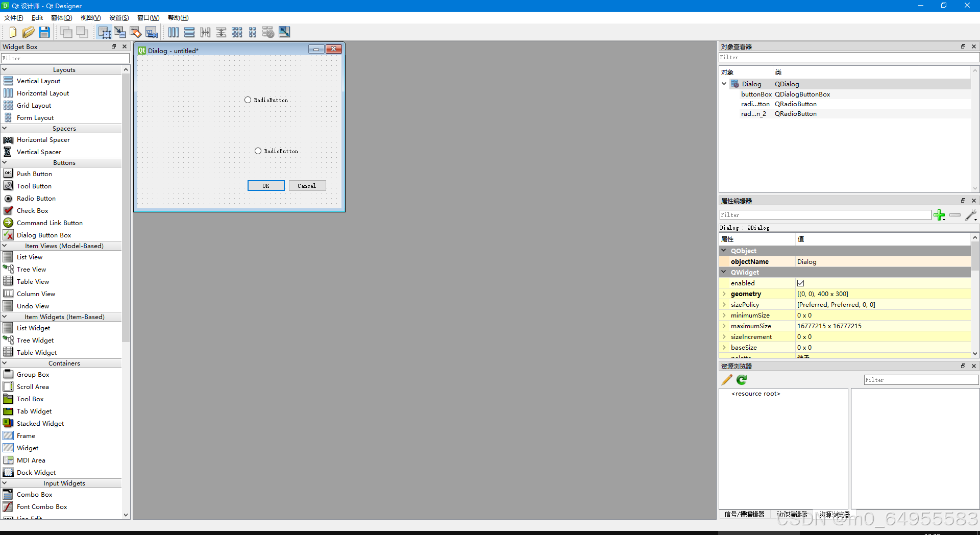The height and width of the screenshot is (535, 980).
Task: Select Command Link Button widget
Action: (50, 223)
